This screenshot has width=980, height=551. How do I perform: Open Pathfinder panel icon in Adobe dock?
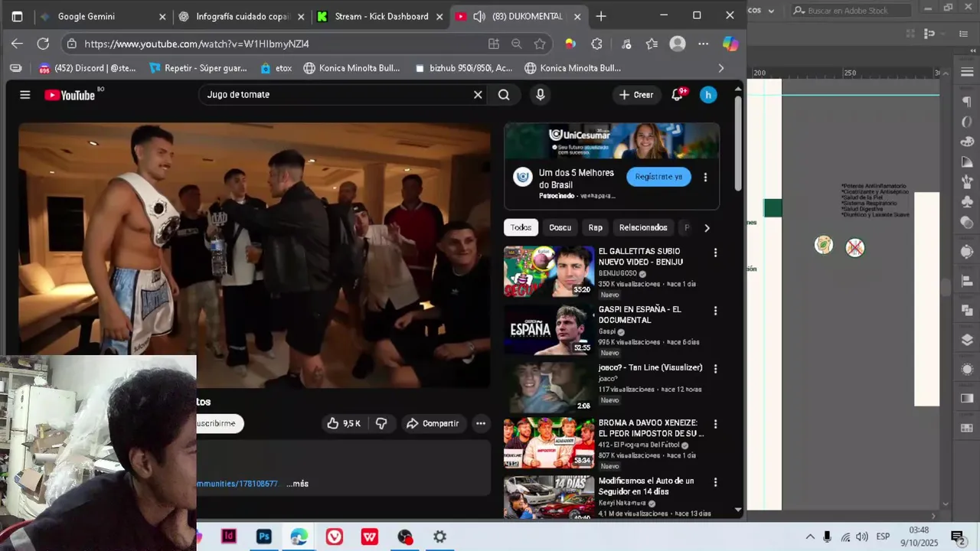point(967,310)
